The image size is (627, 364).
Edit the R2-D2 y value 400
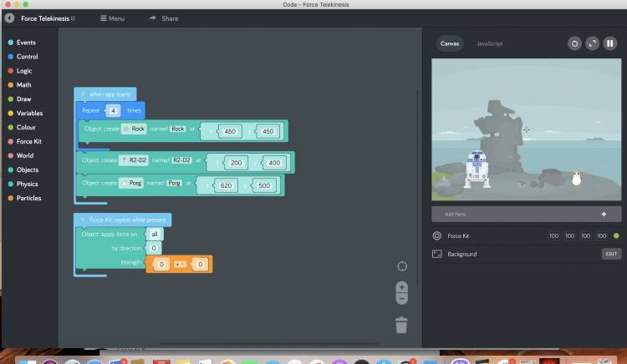click(274, 163)
